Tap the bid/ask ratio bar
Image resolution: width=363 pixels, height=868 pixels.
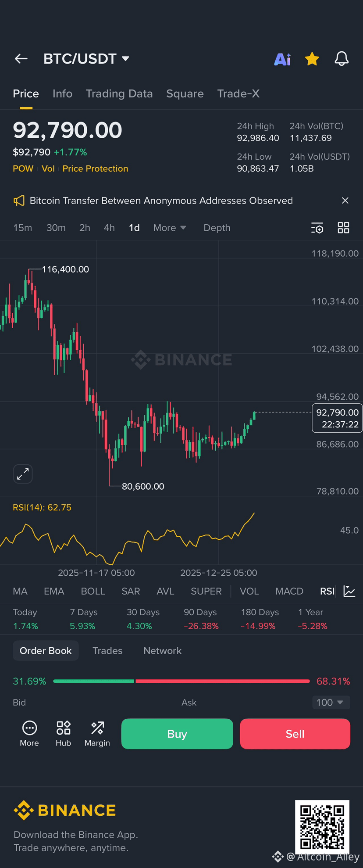tap(181, 681)
